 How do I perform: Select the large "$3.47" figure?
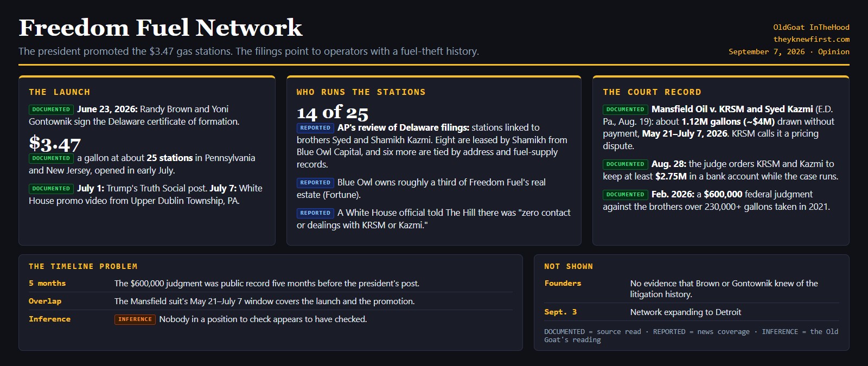[55, 144]
